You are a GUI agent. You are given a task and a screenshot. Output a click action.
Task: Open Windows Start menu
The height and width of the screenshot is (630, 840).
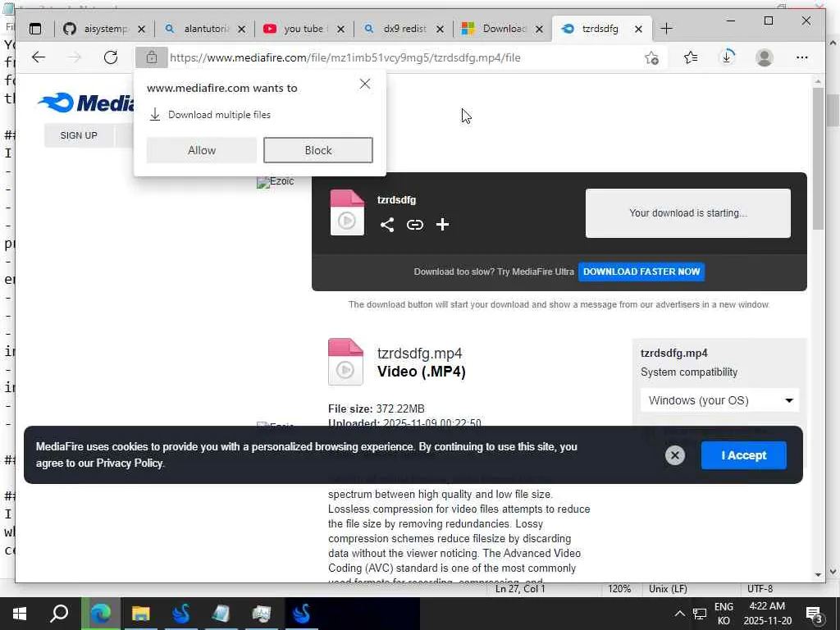point(20,614)
